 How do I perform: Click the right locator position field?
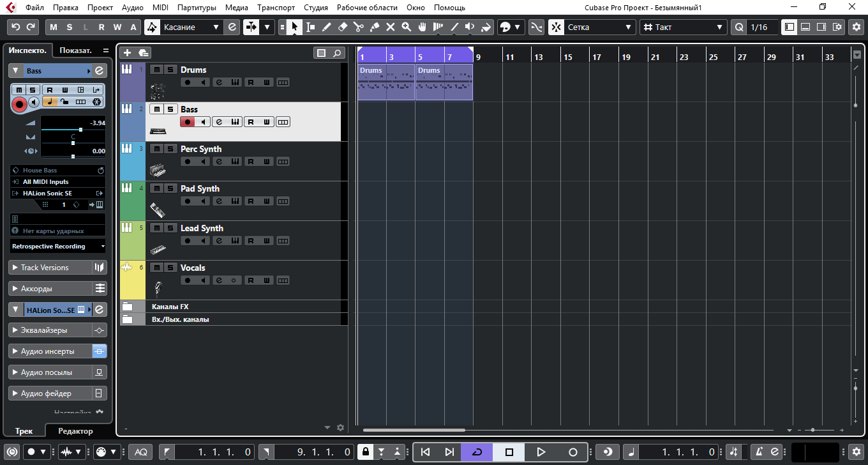click(x=313, y=452)
